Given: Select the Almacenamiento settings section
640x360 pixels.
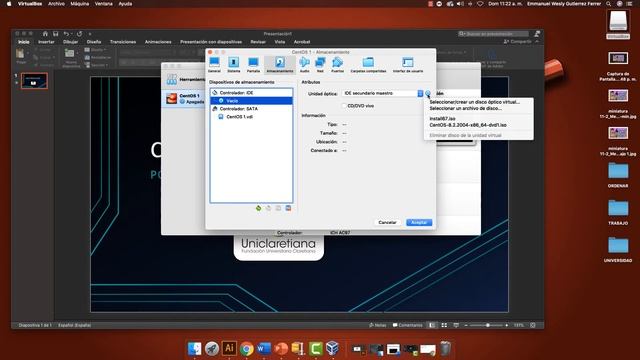Looking at the screenshot, I should point(280,65).
